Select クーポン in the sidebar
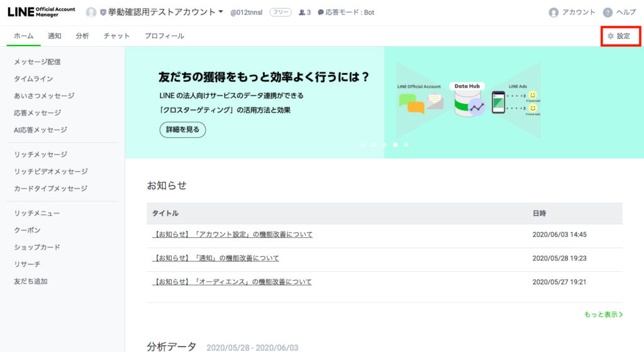Image resolution: width=644 pixels, height=352 pixels. (27, 230)
